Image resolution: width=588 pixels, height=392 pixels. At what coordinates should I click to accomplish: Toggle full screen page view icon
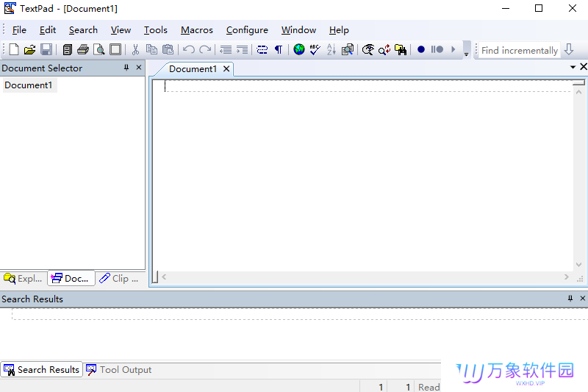coord(115,49)
